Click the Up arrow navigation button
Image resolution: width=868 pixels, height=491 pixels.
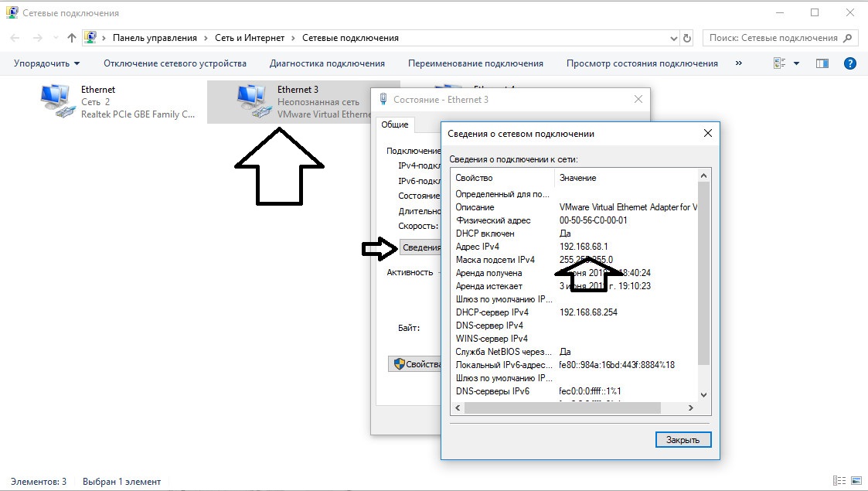pos(72,38)
